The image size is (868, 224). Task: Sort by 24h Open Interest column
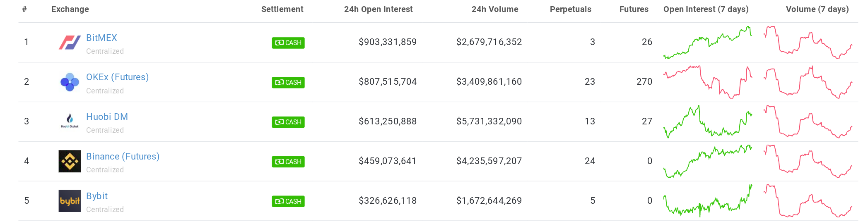[378, 9]
